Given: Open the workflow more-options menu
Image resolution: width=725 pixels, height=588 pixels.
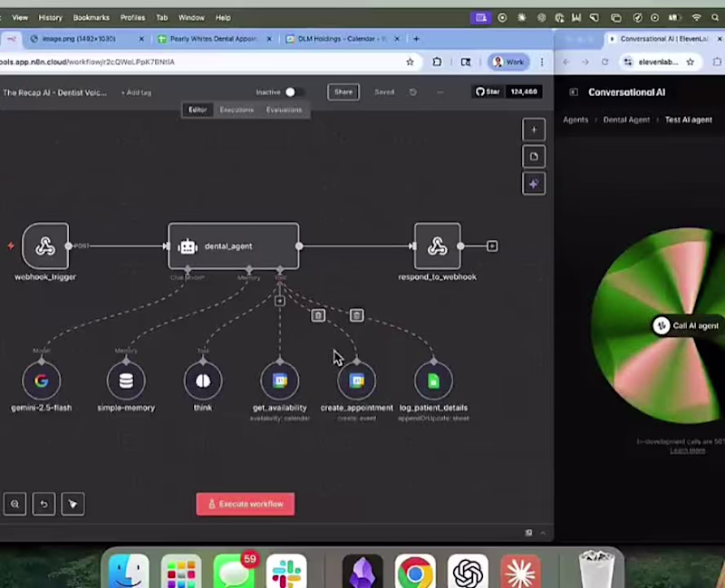Looking at the screenshot, I should pyautogui.click(x=440, y=92).
